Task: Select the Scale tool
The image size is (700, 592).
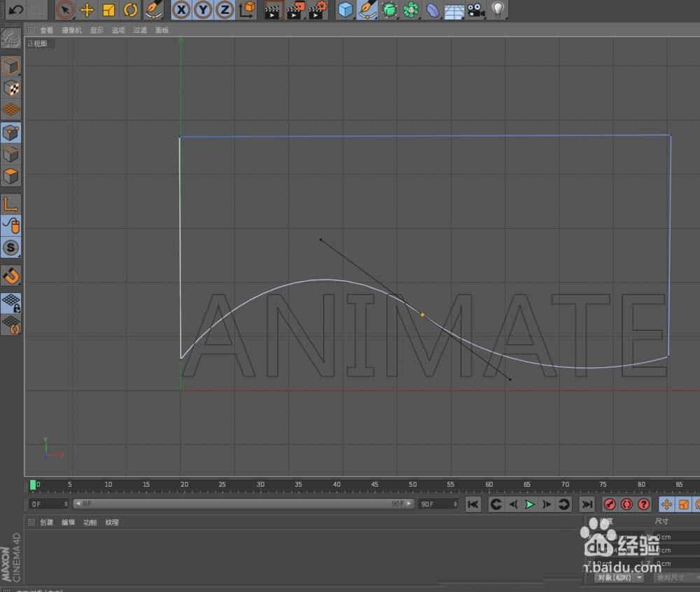Action: [x=108, y=10]
